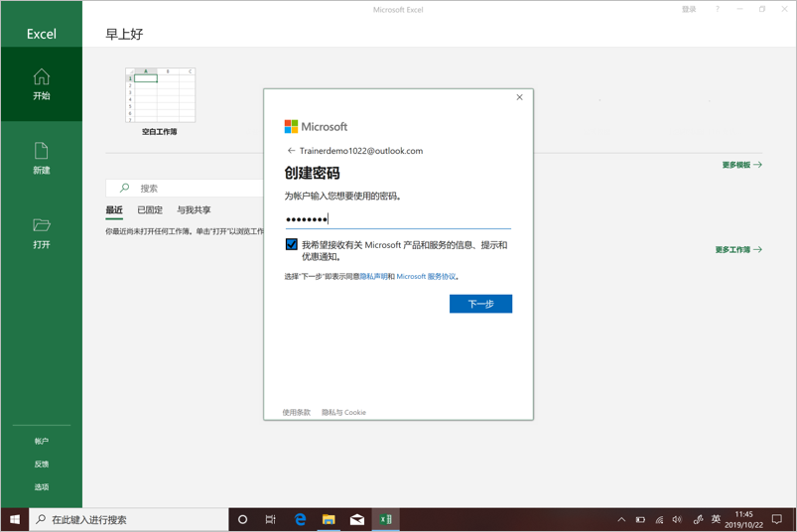Open the Microsoft Services Agreement link
Screen dimensions: 797x532
coord(426,276)
